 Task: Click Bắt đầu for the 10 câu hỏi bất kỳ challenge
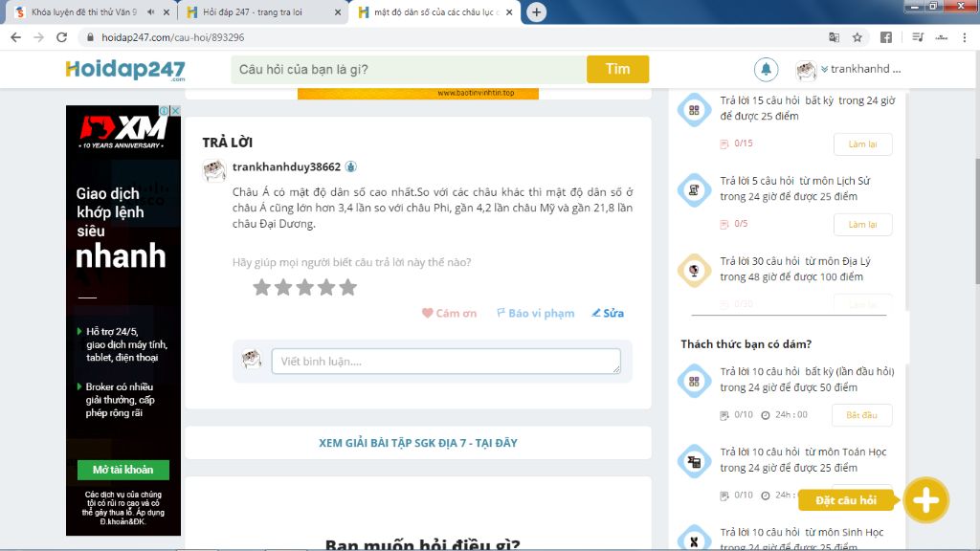click(861, 415)
